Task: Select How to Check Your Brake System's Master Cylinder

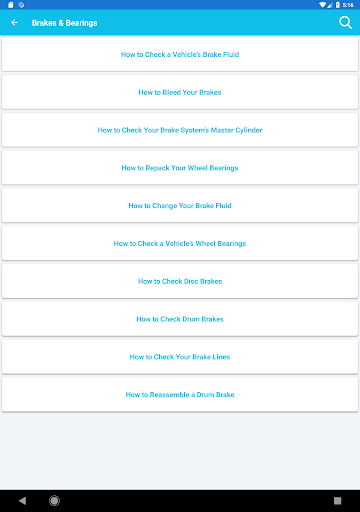Action: (180, 130)
